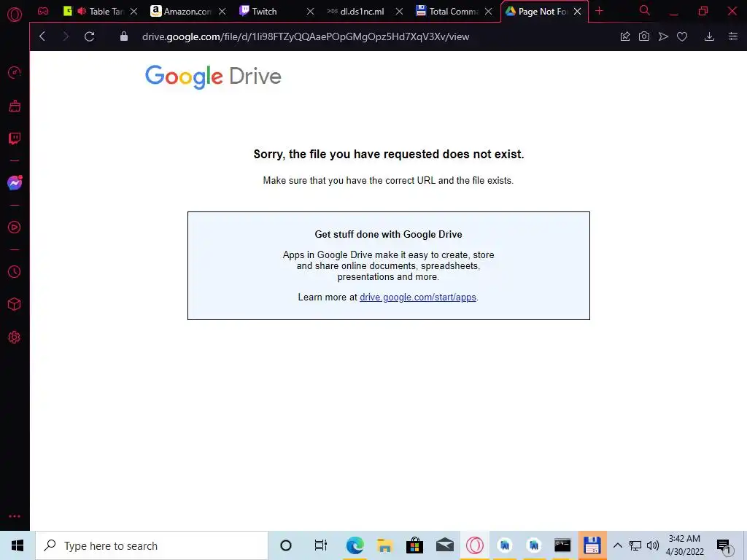This screenshot has width=747, height=560.
Task: Go forward to the next page
Action: coord(66,36)
